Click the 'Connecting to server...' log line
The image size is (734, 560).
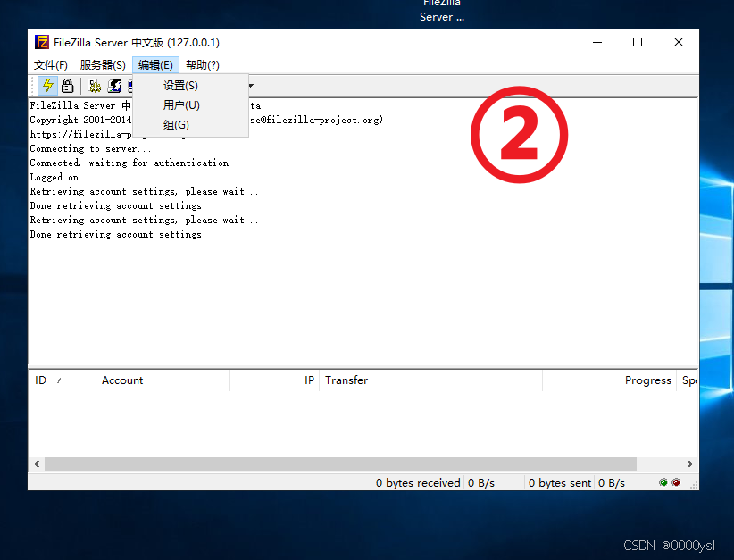(x=90, y=149)
